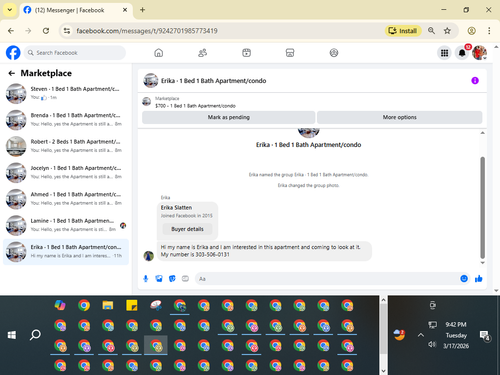Open Steven 1 Bed 1 Bath conversation

coord(66,93)
